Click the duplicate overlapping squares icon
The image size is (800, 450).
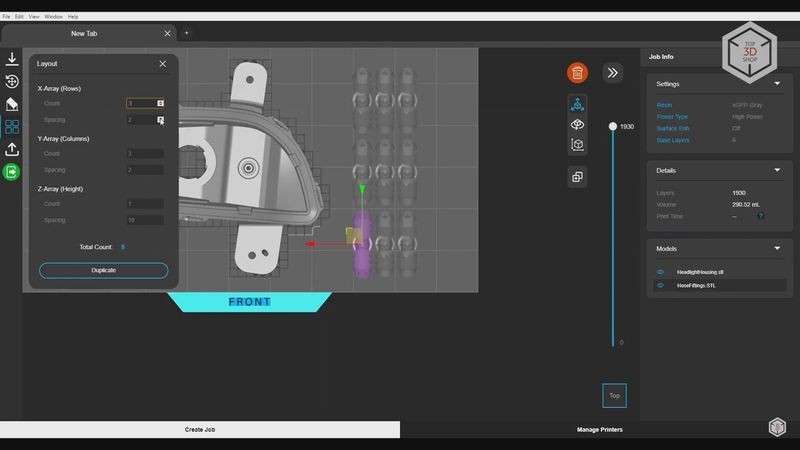[577, 177]
